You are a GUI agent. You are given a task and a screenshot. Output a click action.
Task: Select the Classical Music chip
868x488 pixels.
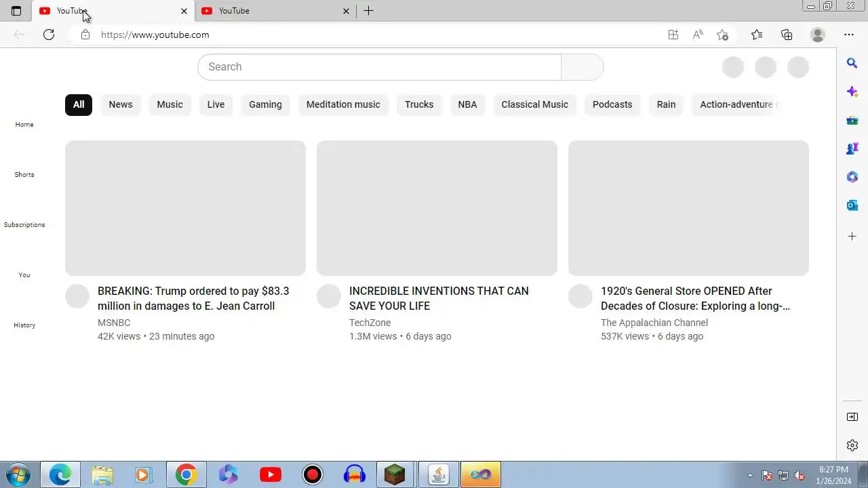click(x=535, y=104)
